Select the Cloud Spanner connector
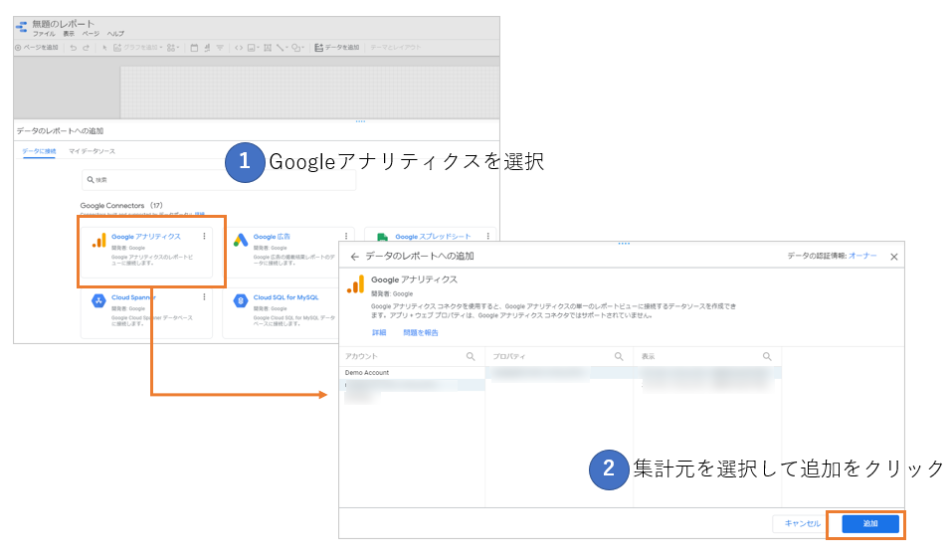Viewport: 951px width, 560px height. [x=147, y=313]
